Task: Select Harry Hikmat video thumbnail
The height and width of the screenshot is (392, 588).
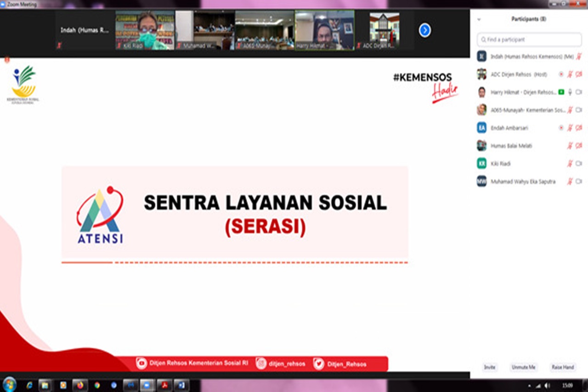Action: pyautogui.click(x=324, y=30)
